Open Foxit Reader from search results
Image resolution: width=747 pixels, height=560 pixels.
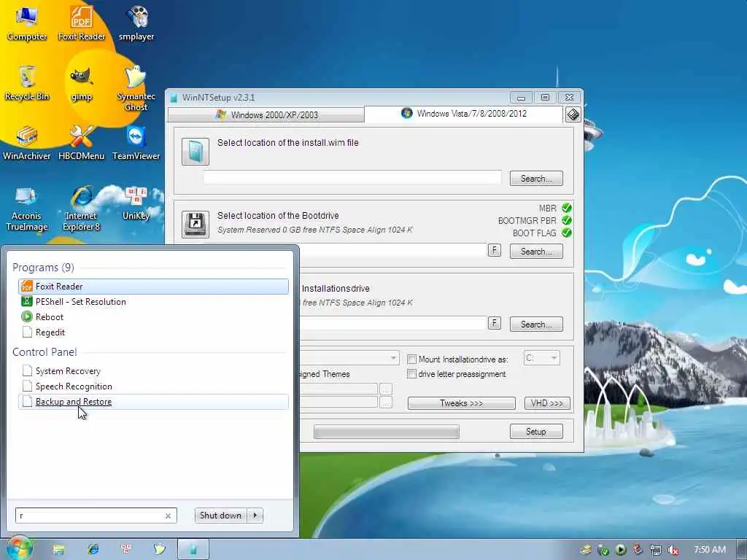(x=153, y=286)
